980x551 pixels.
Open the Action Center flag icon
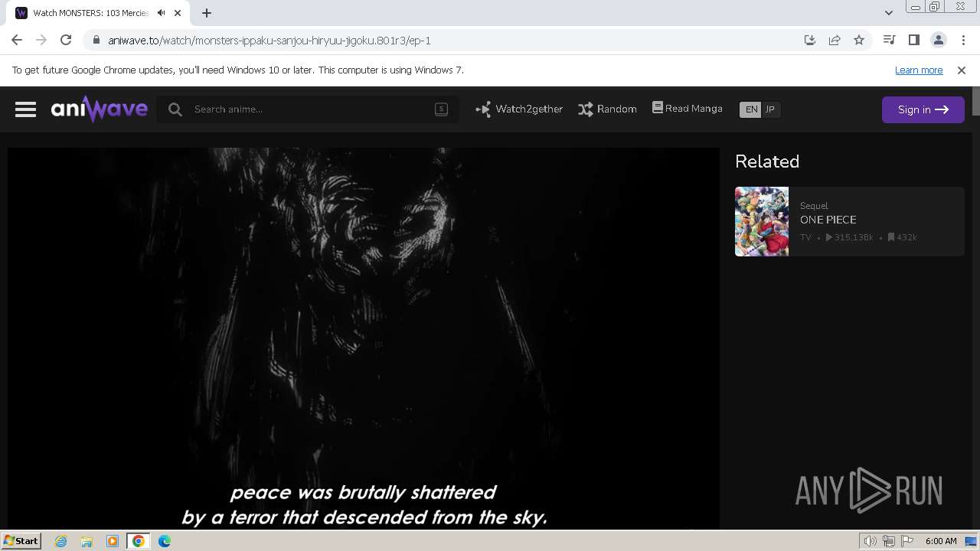click(x=907, y=541)
